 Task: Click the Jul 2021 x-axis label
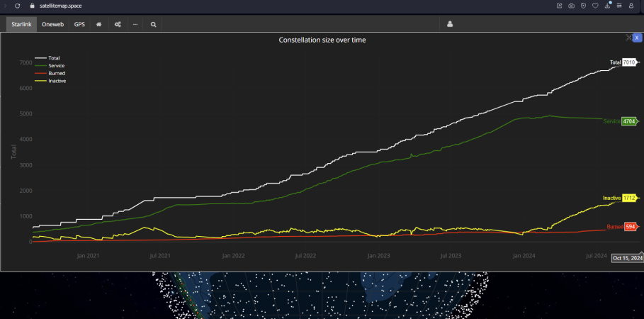coord(160,256)
